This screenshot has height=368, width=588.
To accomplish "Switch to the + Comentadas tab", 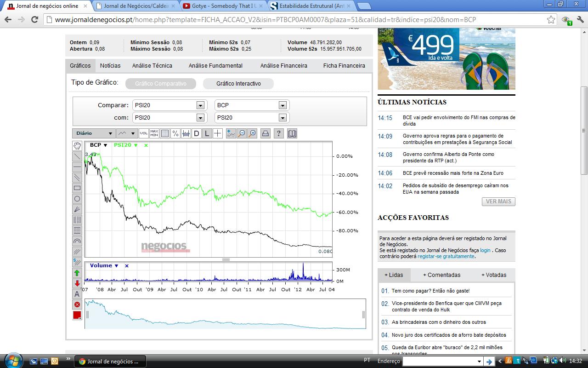I will pos(442,275).
